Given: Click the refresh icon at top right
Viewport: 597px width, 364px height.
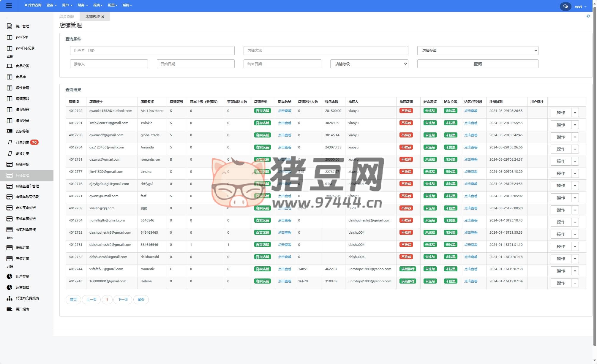Looking at the screenshot, I should [x=588, y=16].
